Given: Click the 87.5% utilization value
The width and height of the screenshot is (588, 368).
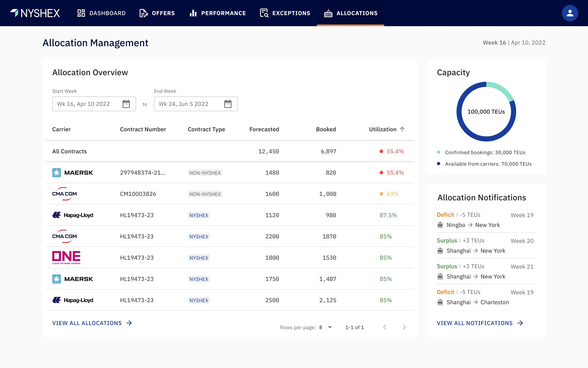Looking at the screenshot, I should (x=388, y=215).
